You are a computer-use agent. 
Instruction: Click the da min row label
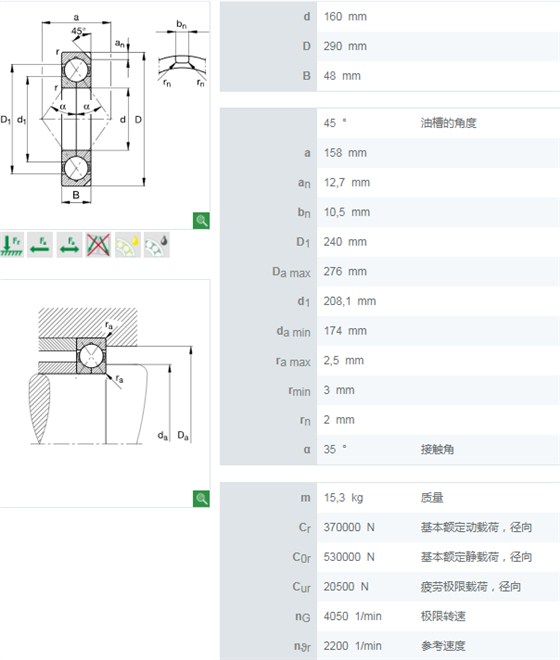(x=293, y=332)
